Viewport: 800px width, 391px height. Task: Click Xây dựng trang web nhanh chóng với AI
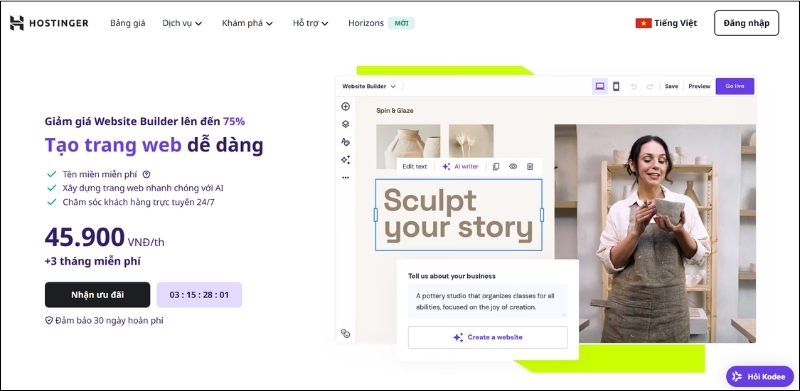pyautogui.click(x=143, y=188)
